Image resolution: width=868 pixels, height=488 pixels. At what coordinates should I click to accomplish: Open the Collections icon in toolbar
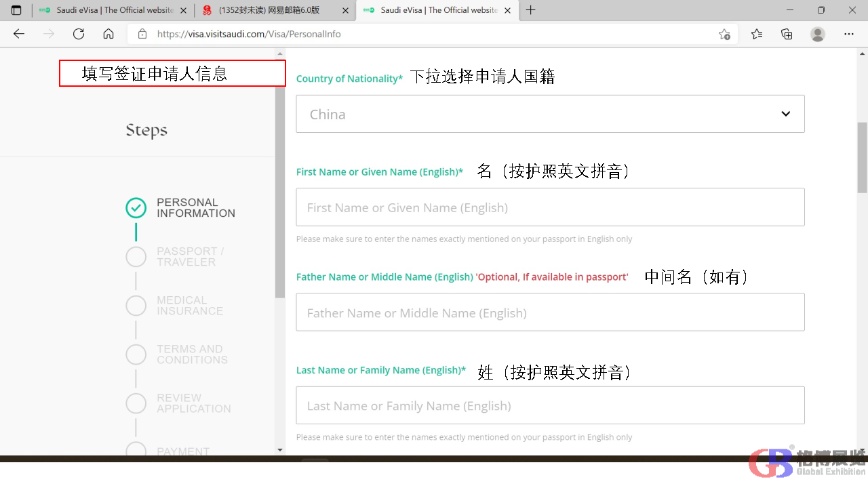pos(787,34)
